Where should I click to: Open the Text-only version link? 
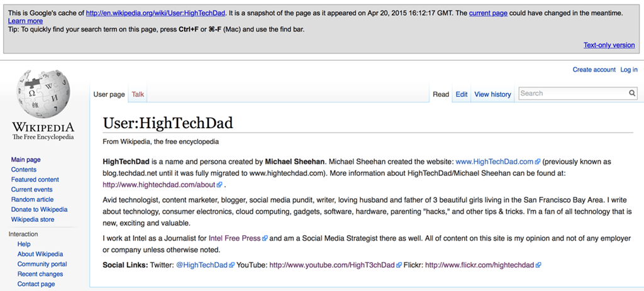coord(609,45)
